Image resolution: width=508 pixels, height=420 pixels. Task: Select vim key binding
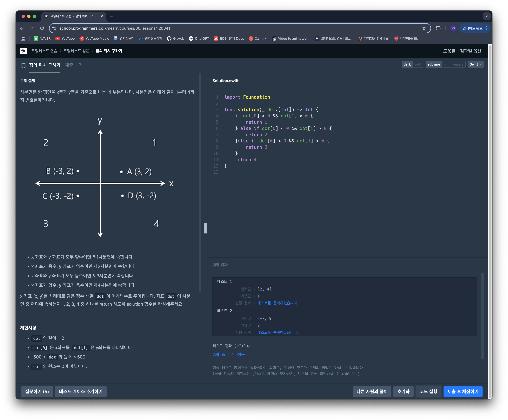(446, 64)
